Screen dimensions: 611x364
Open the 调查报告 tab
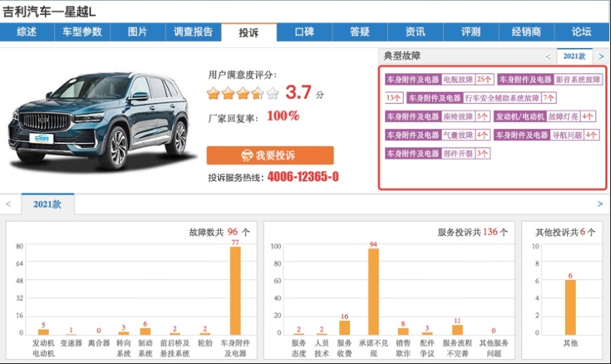(194, 32)
